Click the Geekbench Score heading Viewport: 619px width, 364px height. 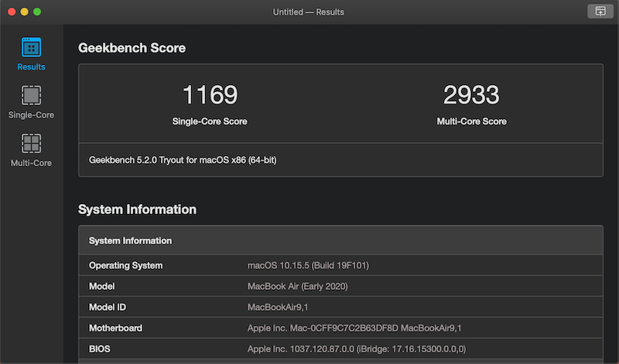[x=132, y=48]
